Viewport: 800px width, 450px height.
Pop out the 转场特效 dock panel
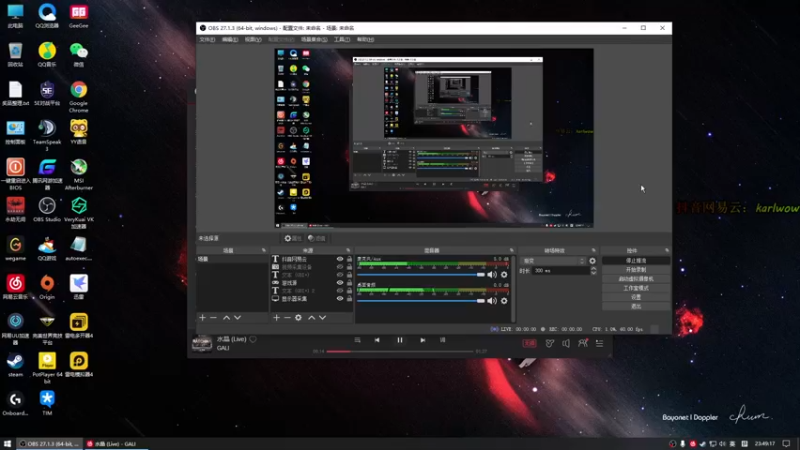point(593,251)
